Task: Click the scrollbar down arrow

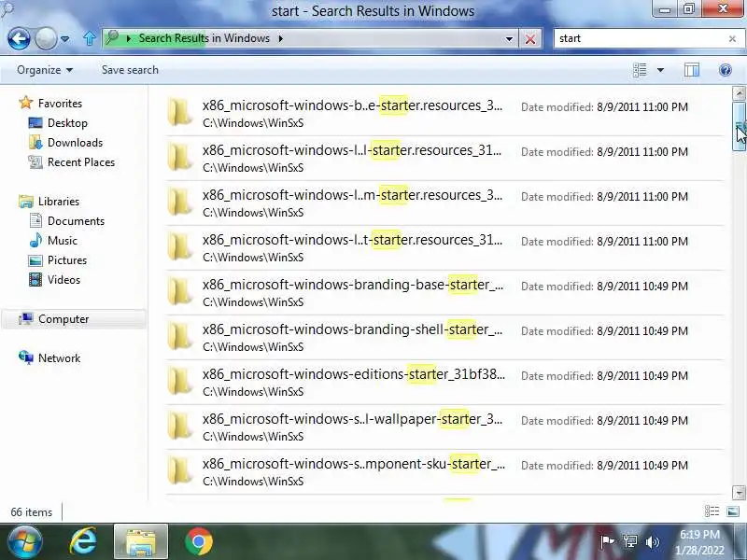Action: pos(739,493)
